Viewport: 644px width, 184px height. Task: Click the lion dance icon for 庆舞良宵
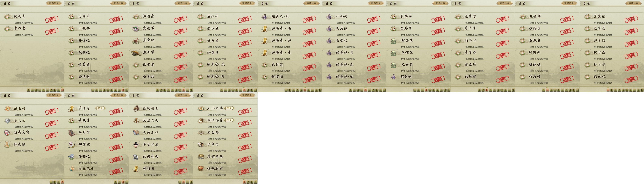point(7,133)
